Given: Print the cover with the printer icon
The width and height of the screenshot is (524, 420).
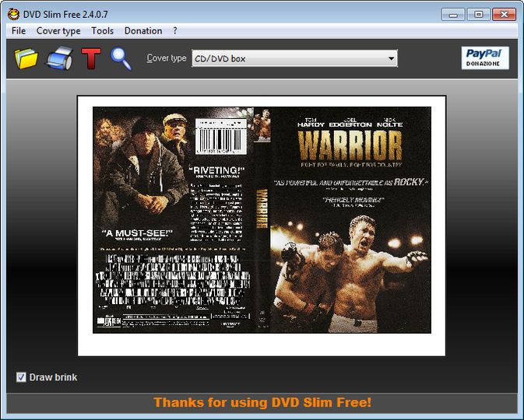Looking at the screenshot, I should click(x=60, y=58).
